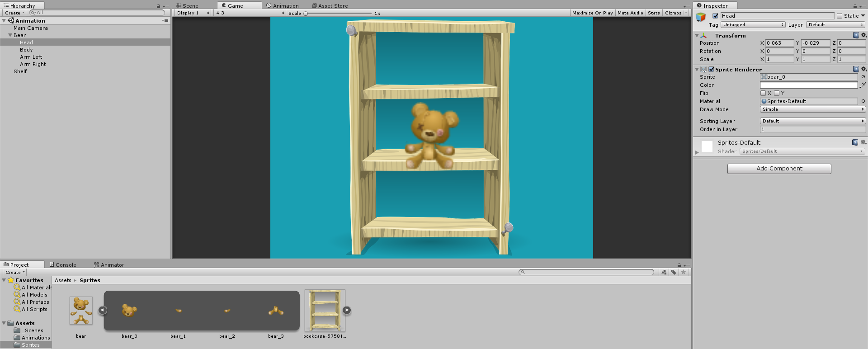Open the Sprite Renderer help book icon
This screenshot has height=349, width=868.
[x=855, y=69]
